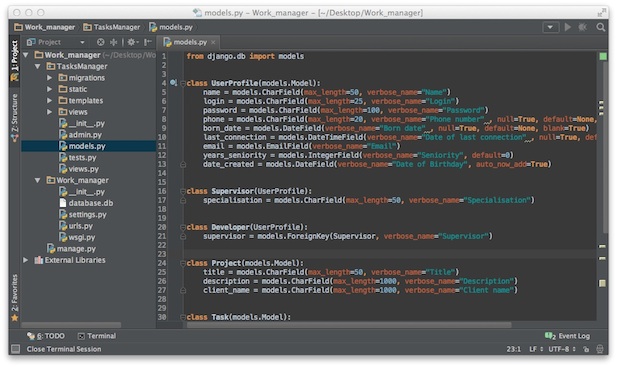Click the editor horizontal scrollbar
Screen dimensions: 617x367
[x=349, y=325]
